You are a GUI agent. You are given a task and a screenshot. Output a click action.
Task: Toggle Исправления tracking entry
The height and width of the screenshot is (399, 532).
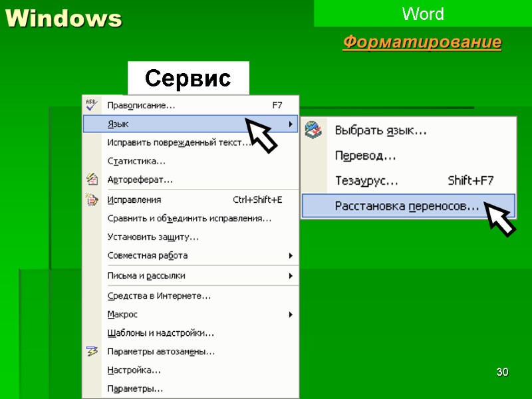pyautogui.click(x=191, y=199)
